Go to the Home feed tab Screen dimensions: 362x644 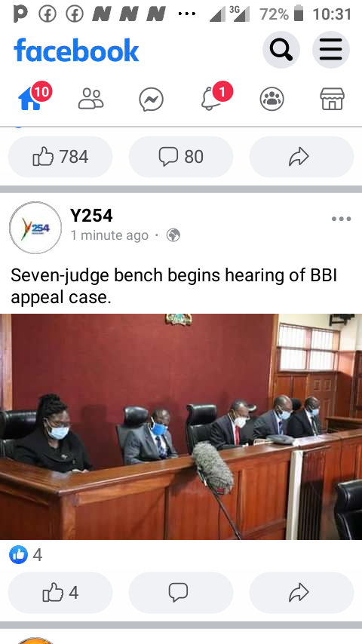click(x=30, y=99)
